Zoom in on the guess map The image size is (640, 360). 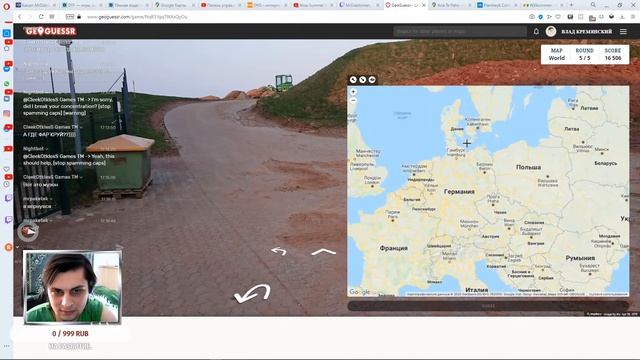pos(353,92)
